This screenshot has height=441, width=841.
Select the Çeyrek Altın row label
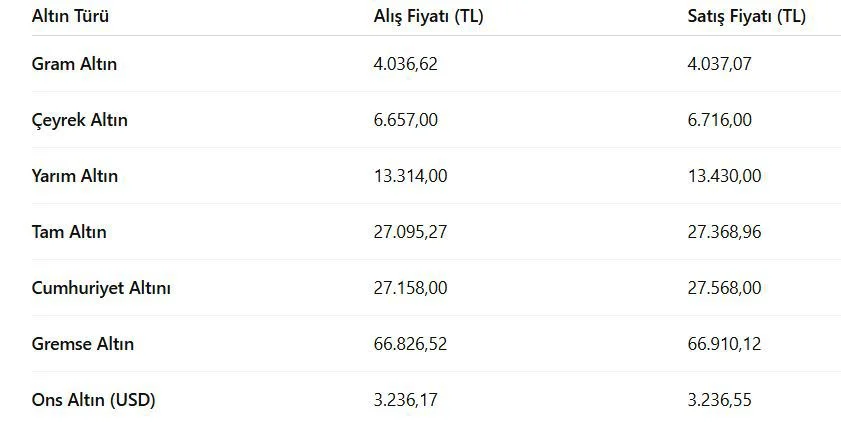(79, 120)
